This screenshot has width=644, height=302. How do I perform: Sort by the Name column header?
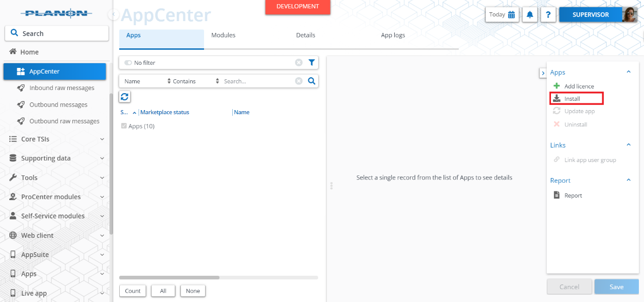tap(242, 112)
